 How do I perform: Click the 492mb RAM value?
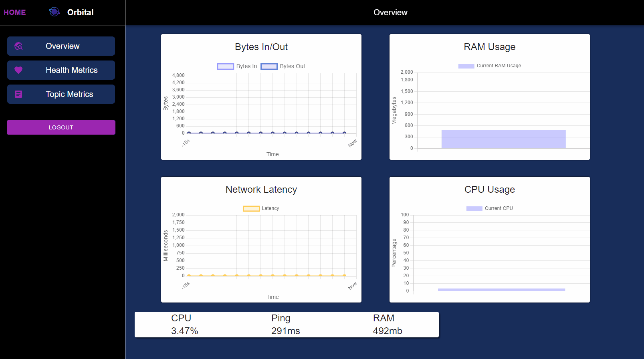388,331
